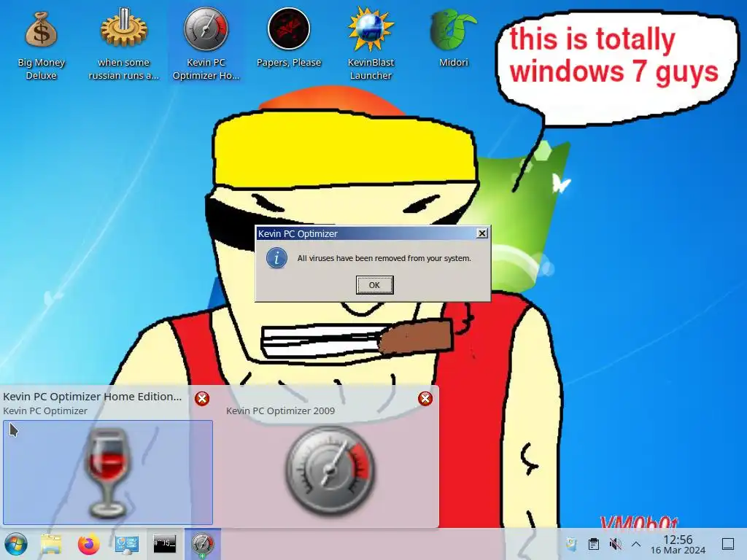The height and width of the screenshot is (560, 747).
Task: Click OK in the Kevin PC Optimizer dialog
Action: tap(374, 285)
